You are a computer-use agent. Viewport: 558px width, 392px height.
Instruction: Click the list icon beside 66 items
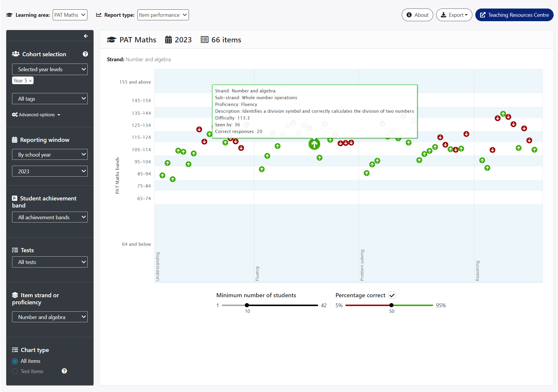pos(205,40)
